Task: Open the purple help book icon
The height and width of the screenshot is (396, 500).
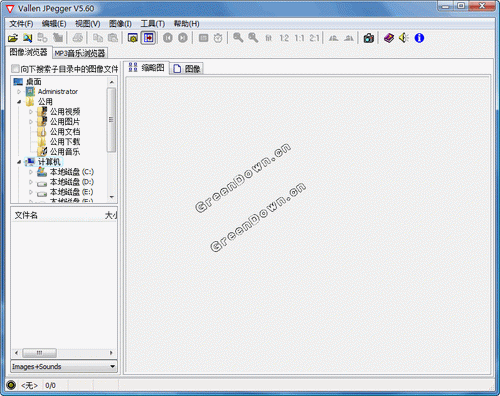Action: coord(389,38)
